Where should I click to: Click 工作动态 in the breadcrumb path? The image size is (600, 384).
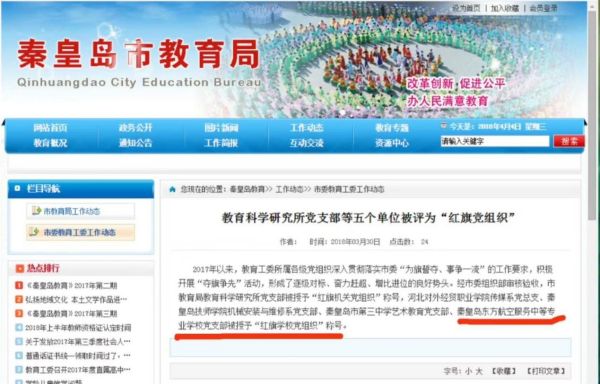(x=289, y=189)
